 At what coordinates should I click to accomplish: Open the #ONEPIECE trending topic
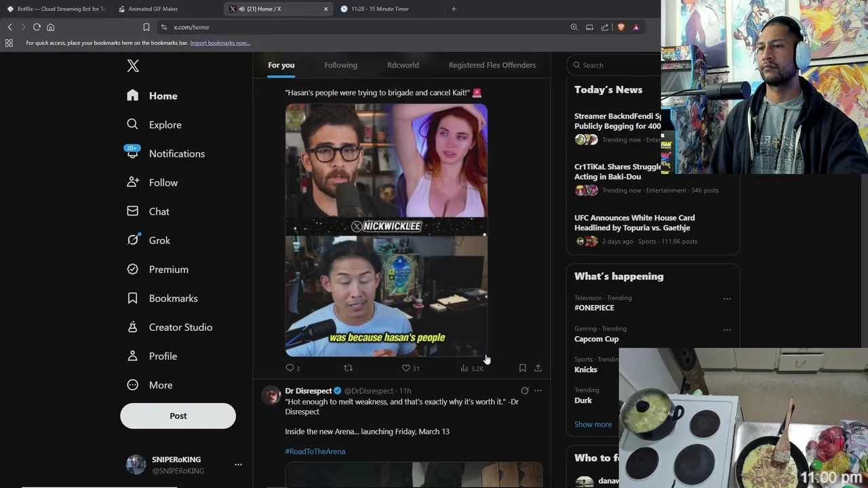pos(594,308)
